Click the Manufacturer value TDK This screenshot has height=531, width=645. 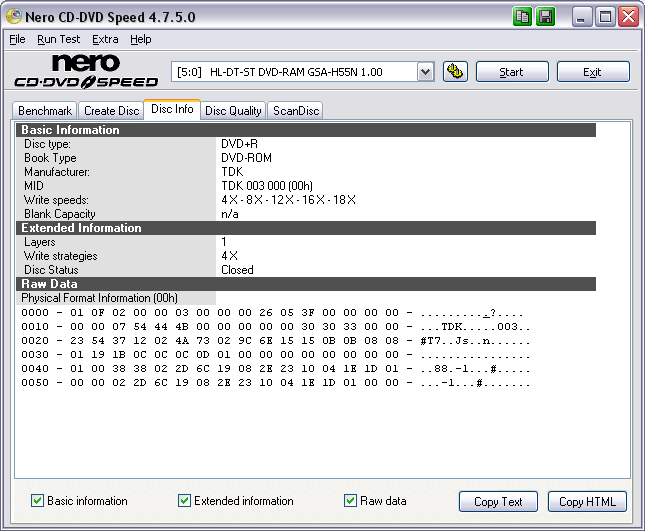(232, 172)
